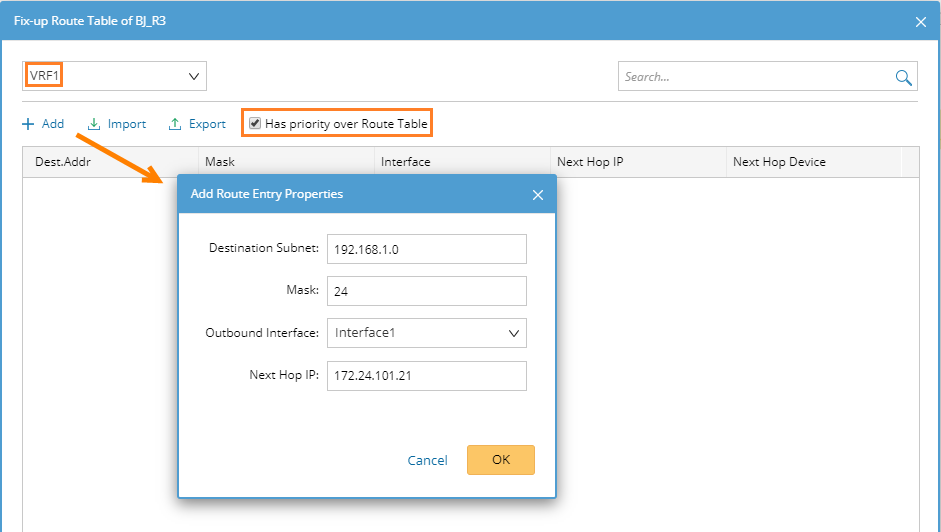Image resolution: width=941 pixels, height=532 pixels.
Task: Close the Fix-up Route Table window
Action: click(x=921, y=21)
